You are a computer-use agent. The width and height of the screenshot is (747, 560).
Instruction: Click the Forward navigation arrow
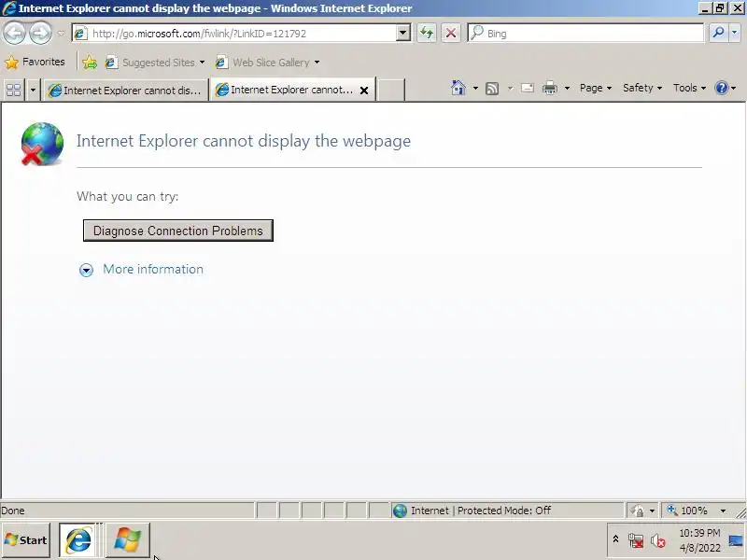click(x=40, y=33)
